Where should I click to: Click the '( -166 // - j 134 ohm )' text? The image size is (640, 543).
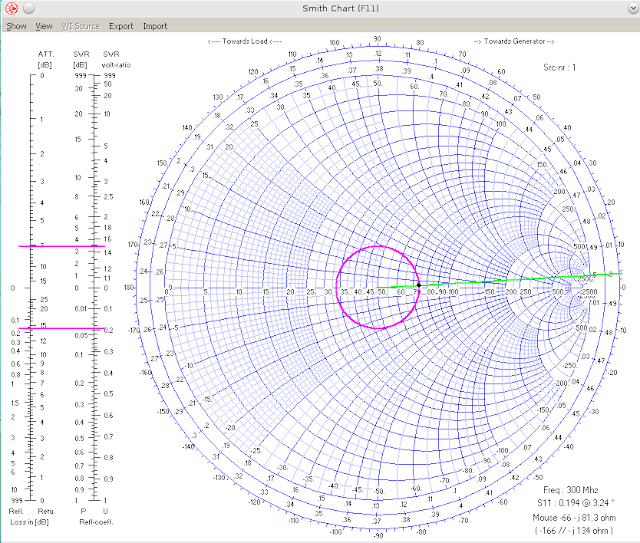(574, 531)
